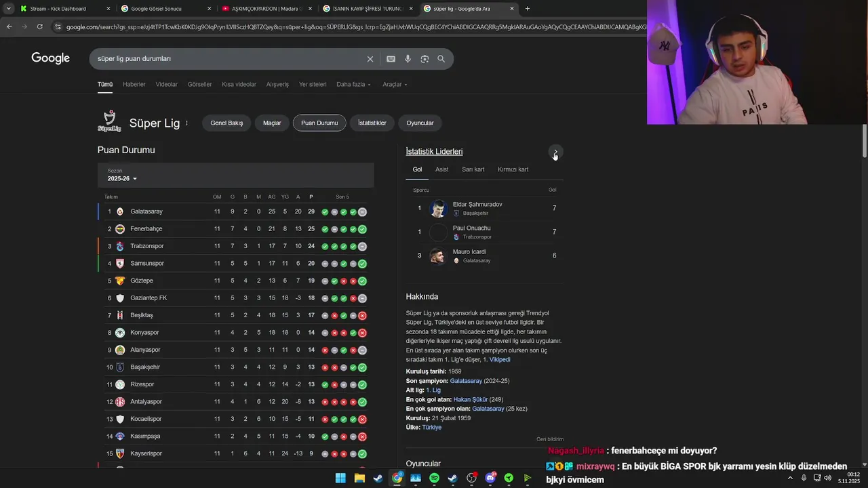Viewport: 868px width, 488px height.
Task: Open a new browser tab
Action: click(x=528, y=9)
